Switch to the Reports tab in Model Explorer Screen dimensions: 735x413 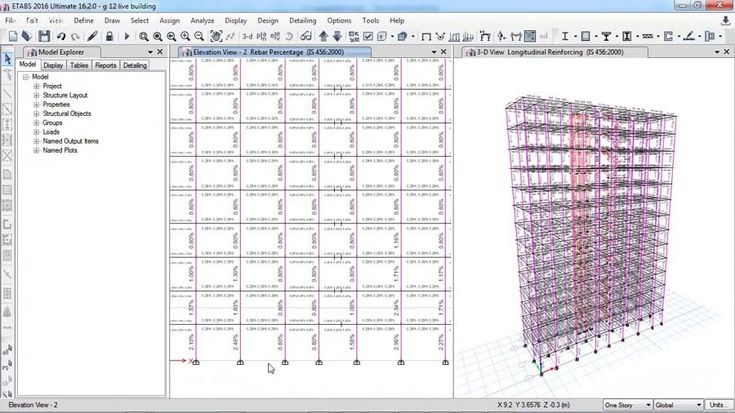(x=105, y=66)
